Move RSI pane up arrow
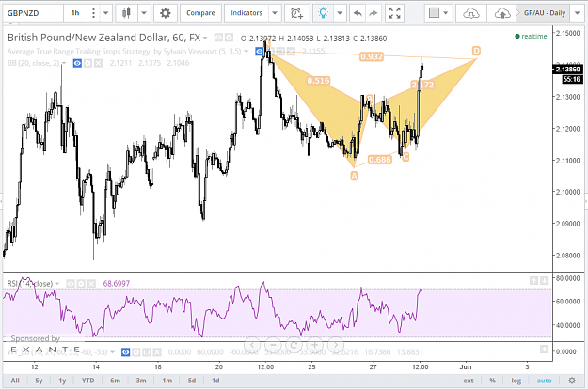 pos(533,280)
